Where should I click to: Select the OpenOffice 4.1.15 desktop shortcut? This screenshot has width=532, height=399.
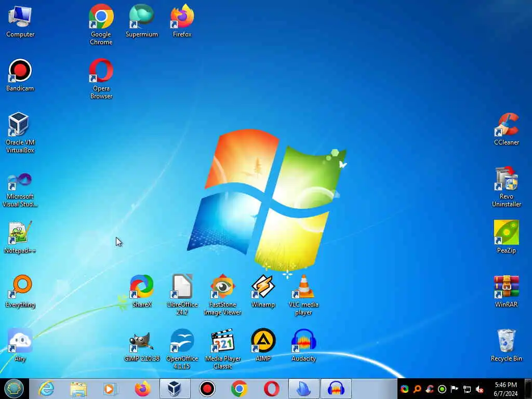tap(182, 349)
